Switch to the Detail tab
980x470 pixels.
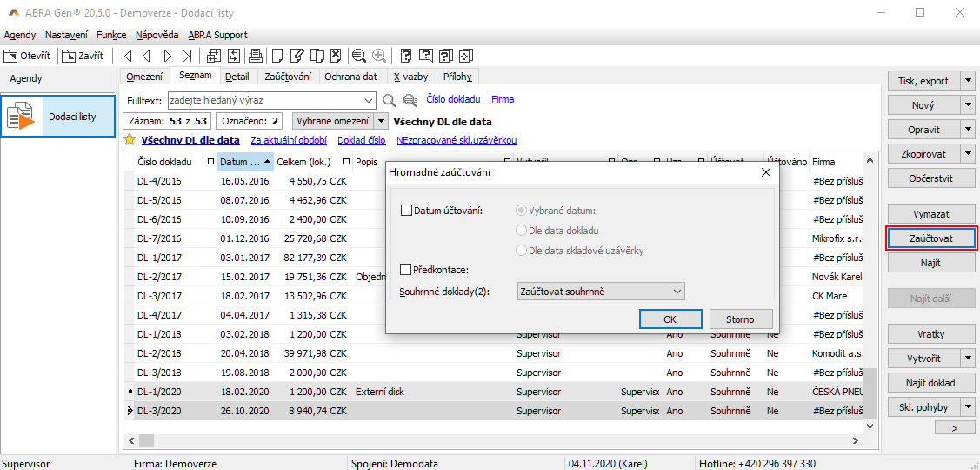(x=237, y=77)
